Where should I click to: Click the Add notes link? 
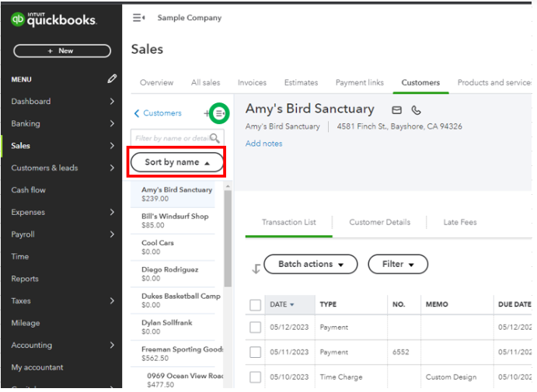[x=263, y=144]
